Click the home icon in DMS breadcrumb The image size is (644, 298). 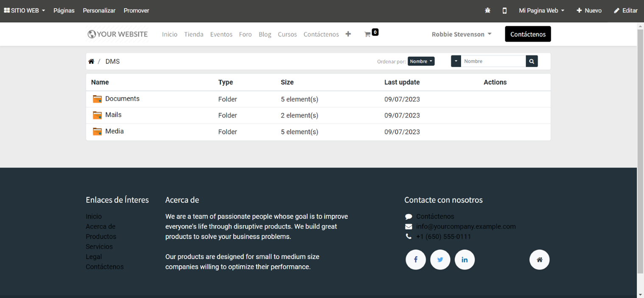[x=91, y=62]
